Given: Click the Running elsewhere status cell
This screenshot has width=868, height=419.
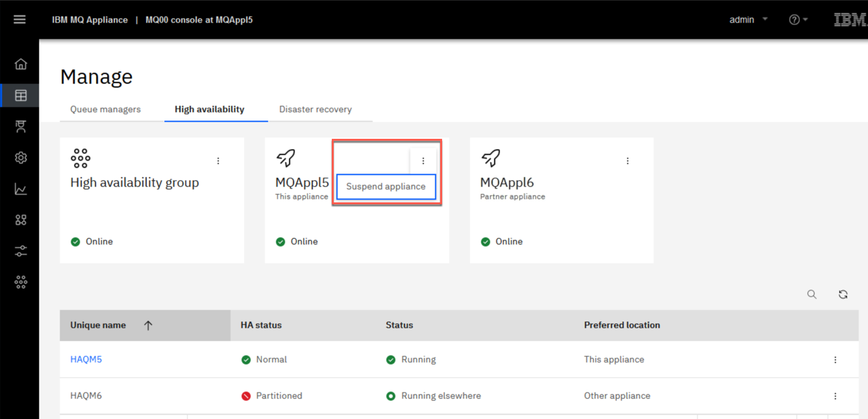Looking at the screenshot, I should (434, 396).
